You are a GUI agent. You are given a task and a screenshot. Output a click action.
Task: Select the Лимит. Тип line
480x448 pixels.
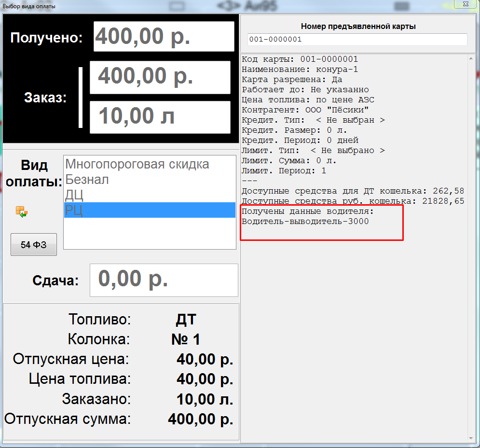(314, 151)
